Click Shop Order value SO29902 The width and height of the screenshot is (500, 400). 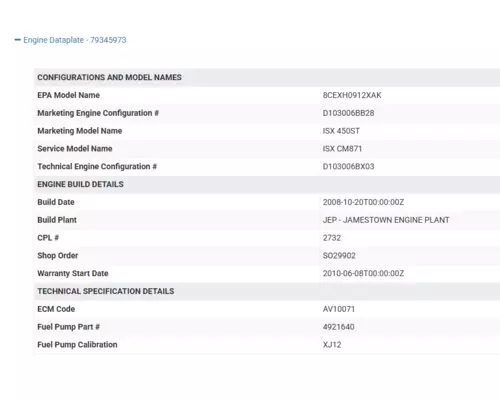tap(339, 256)
